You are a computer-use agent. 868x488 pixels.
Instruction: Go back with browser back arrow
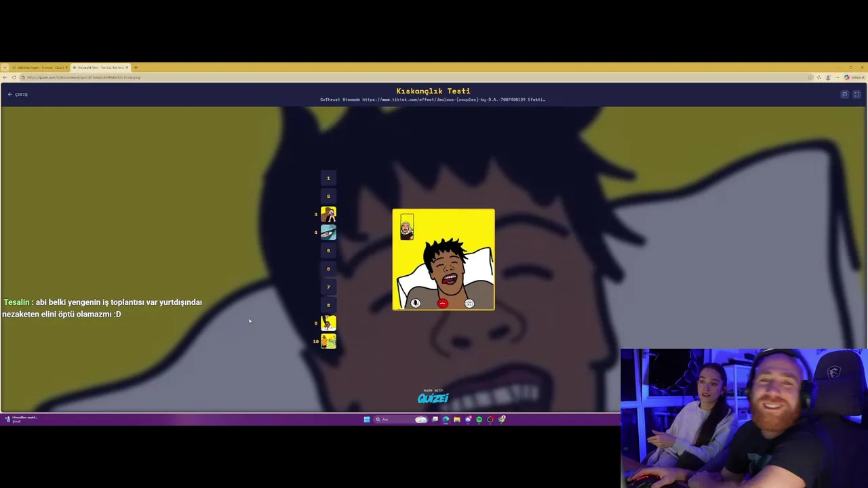coord(5,77)
